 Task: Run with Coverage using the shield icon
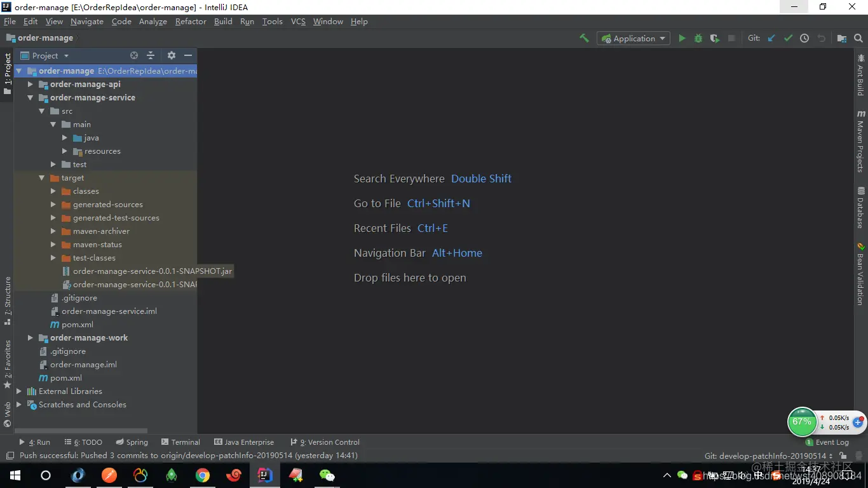pyautogui.click(x=715, y=38)
